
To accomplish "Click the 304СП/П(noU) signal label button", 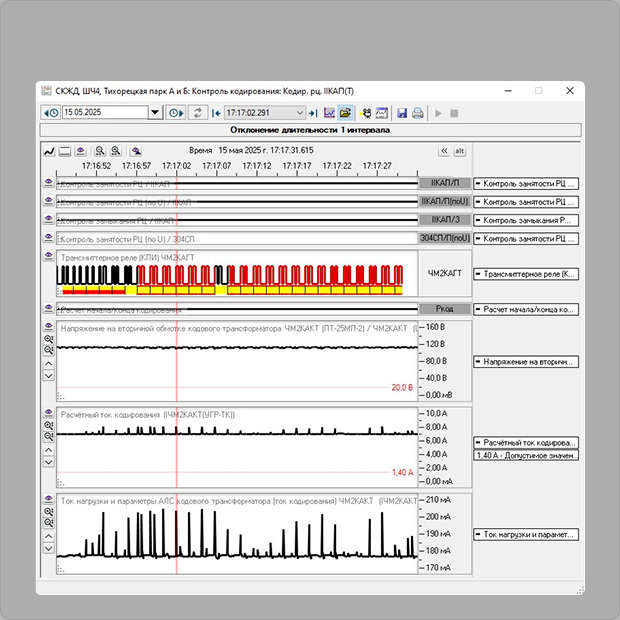I will click(x=445, y=238).
